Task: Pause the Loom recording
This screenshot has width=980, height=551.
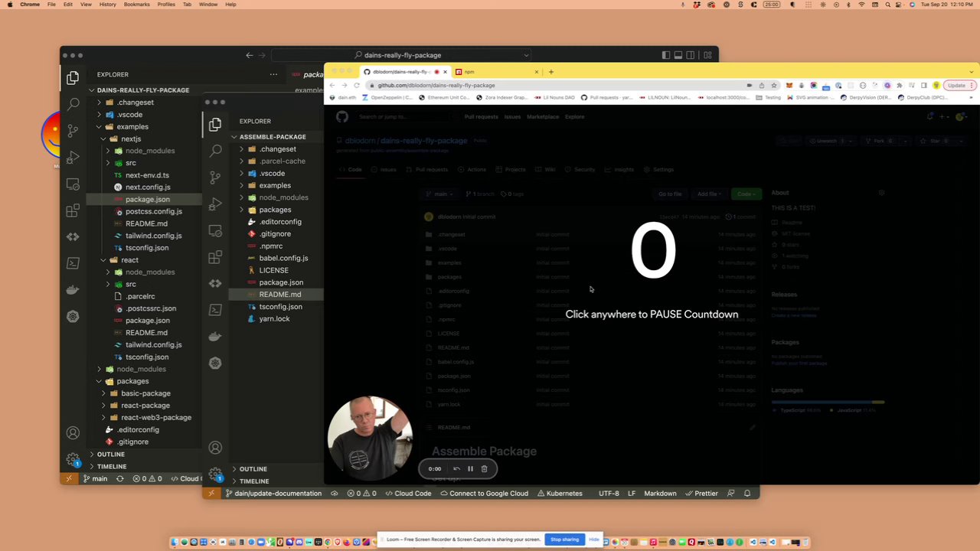Action: (x=470, y=468)
